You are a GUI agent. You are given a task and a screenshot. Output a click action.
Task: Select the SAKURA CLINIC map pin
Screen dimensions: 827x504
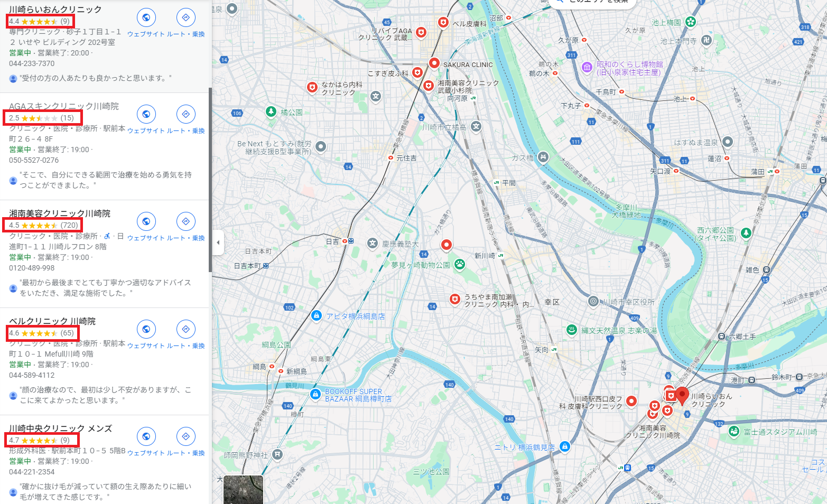(x=434, y=63)
